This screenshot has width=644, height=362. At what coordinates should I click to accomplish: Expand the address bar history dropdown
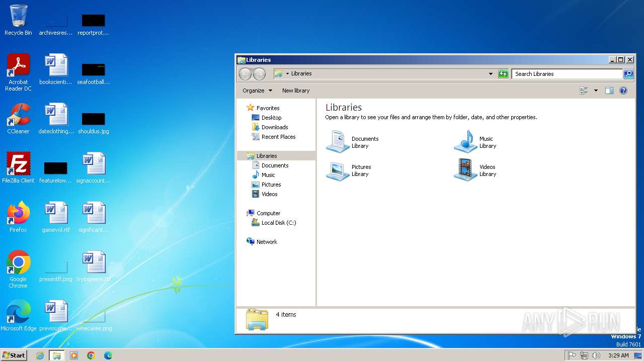click(x=491, y=74)
